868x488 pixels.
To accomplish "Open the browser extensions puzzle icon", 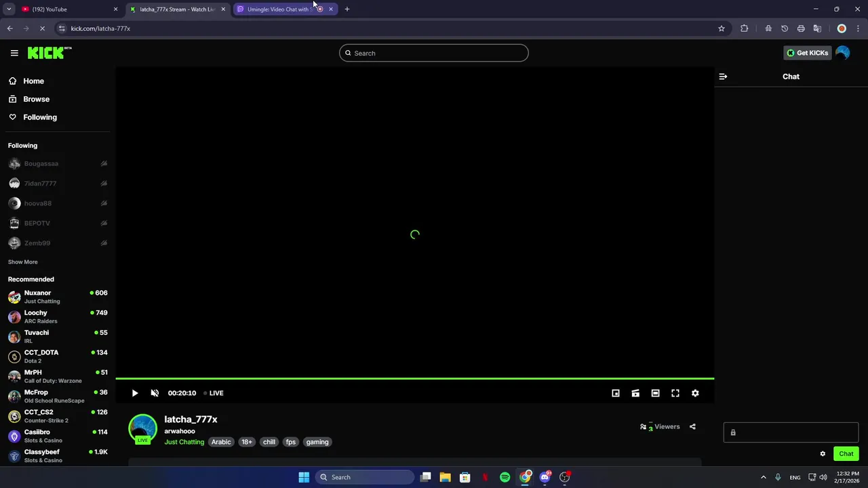I will pos(745,28).
